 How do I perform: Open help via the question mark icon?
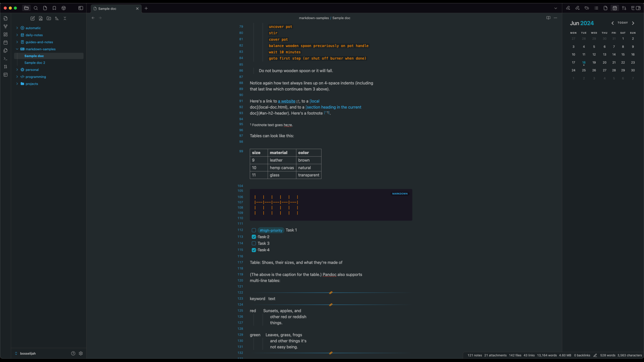[73, 353]
